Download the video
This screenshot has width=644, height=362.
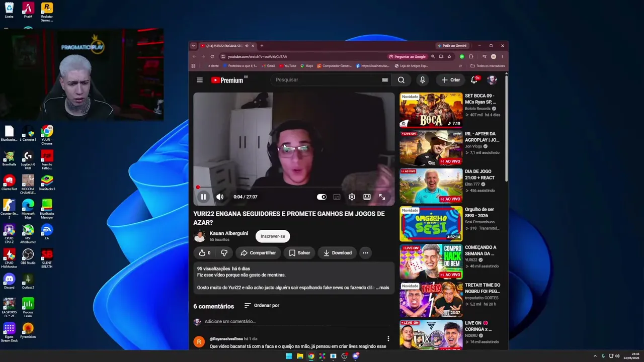(x=337, y=253)
